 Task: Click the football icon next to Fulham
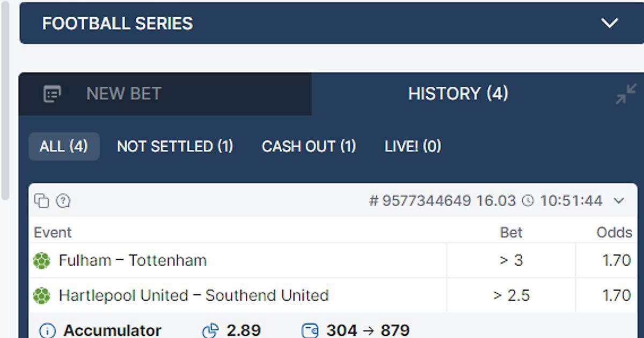click(x=42, y=261)
